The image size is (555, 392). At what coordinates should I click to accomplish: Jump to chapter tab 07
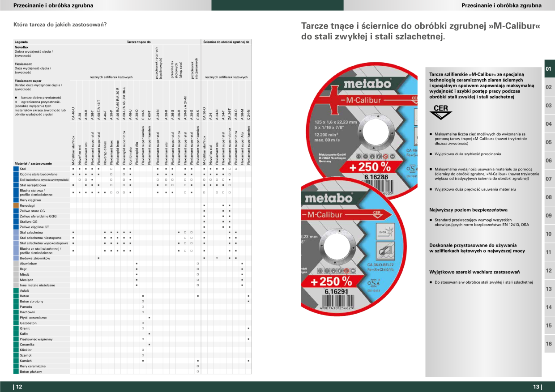click(x=549, y=179)
